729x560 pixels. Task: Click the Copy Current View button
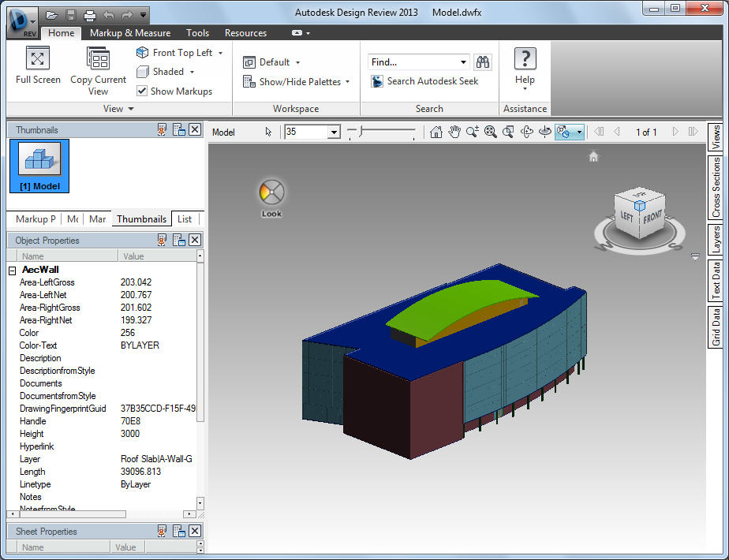98,71
